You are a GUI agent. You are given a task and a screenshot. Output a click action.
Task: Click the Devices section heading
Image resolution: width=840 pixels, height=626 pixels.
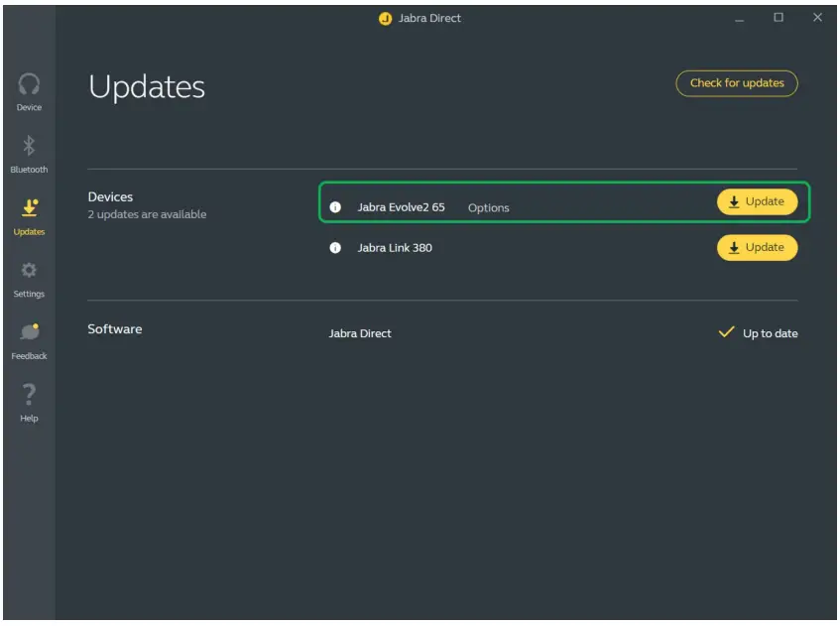point(110,196)
